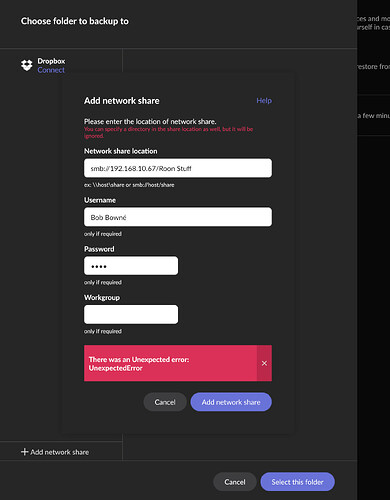Click the Select this folder button

point(297,482)
